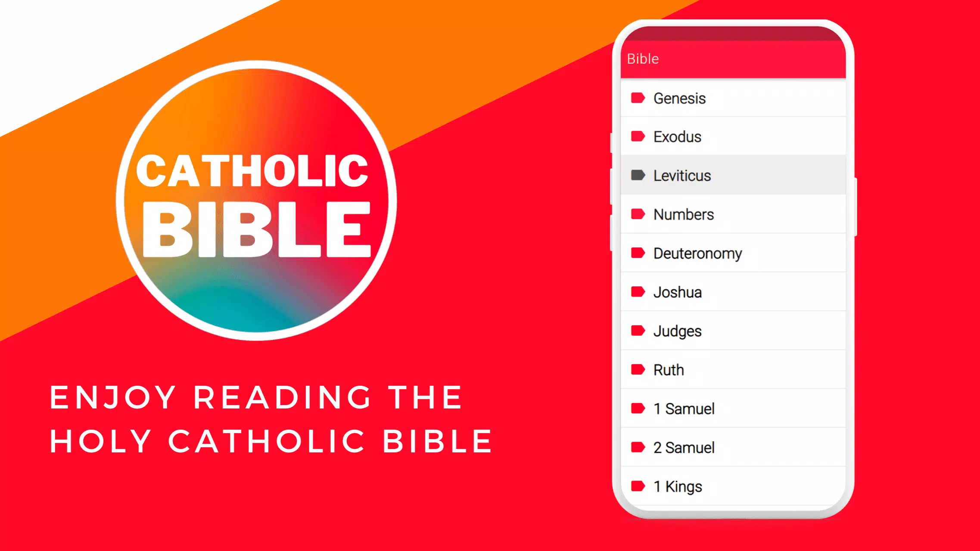Expand the Joshua chapter list
The height and width of the screenshot is (551, 980).
click(x=734, y=292)
